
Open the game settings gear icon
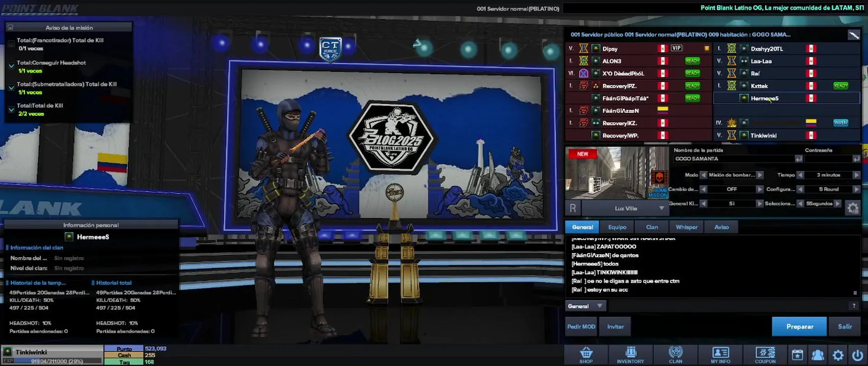(838, 355)
